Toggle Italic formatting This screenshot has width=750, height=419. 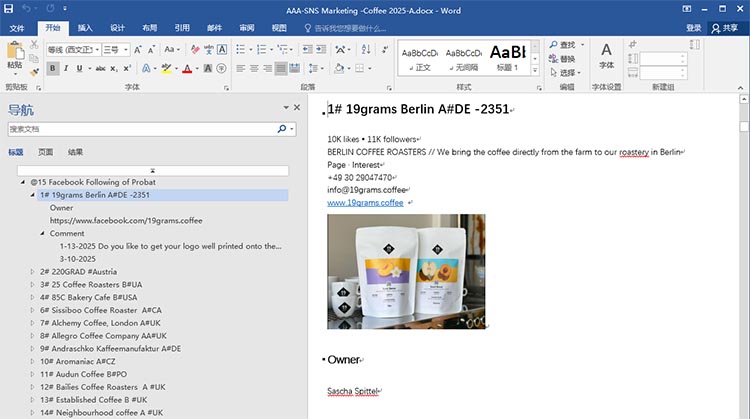tap(66, 68)
